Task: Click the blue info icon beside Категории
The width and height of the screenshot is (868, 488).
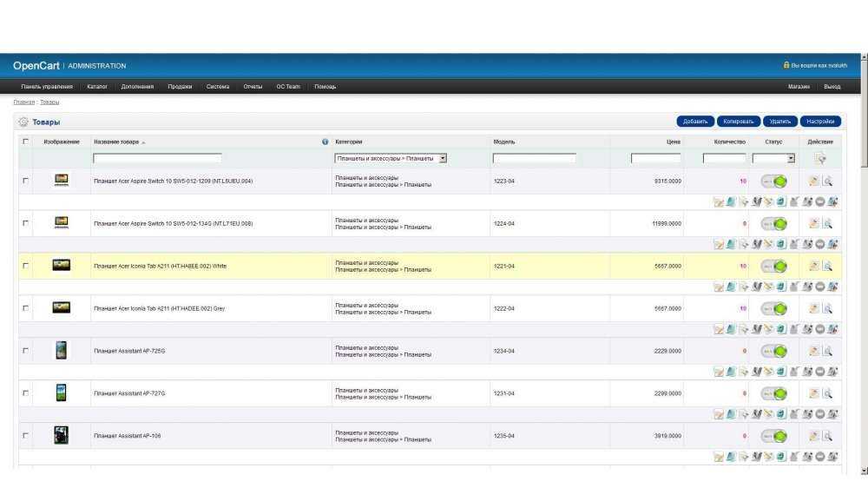Action: [325, 142]
